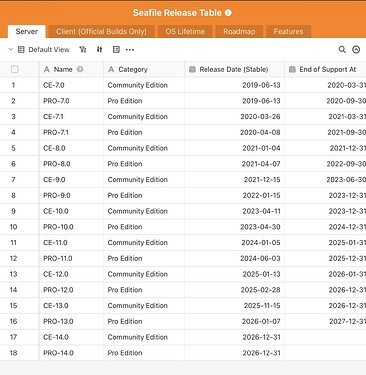This screenshot has height=375, width=366.
Task: Click release date 2021-12-15
Action: 262,179
